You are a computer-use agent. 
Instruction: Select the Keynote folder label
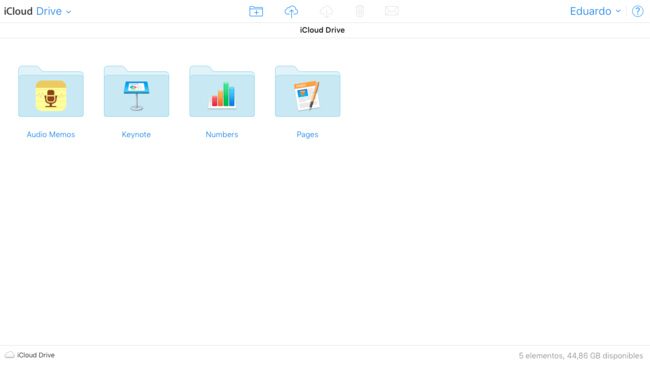(x=136, y=134)
